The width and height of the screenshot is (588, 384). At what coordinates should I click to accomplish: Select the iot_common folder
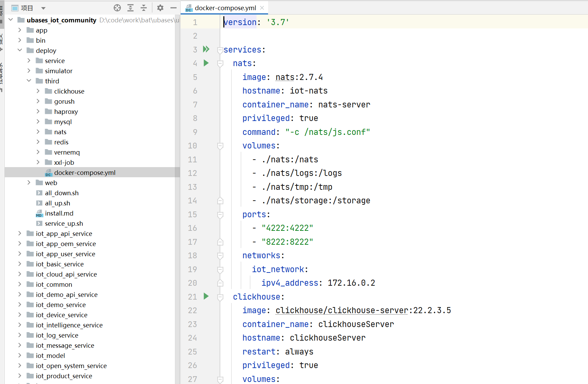coord(54,284)
